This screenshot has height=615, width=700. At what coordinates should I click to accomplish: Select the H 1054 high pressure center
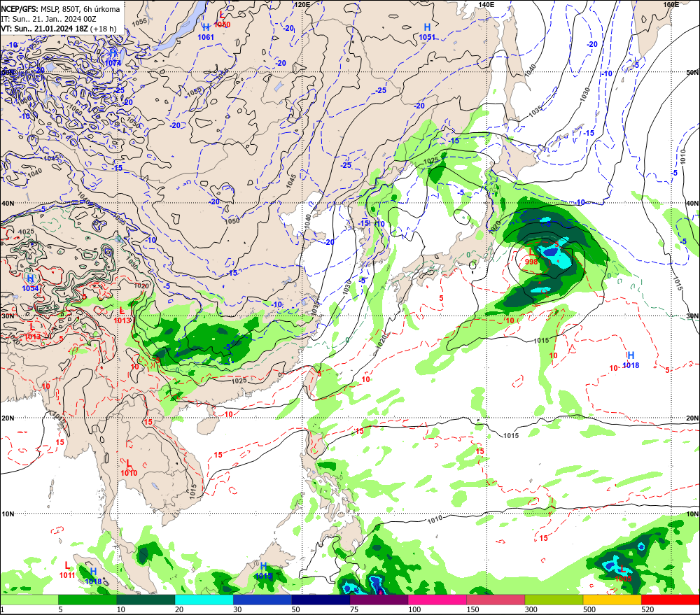click(x=30, y=283)
